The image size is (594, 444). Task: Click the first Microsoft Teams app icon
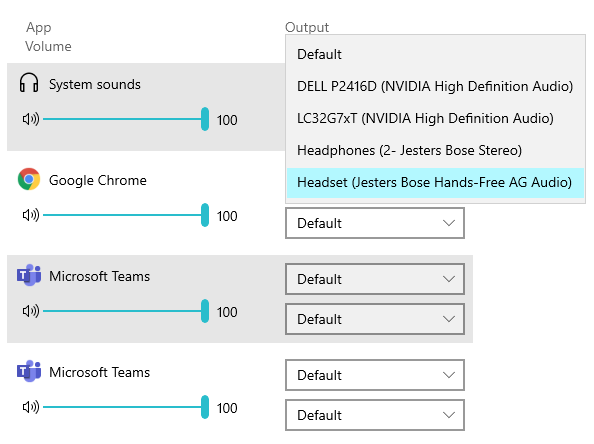29,275
